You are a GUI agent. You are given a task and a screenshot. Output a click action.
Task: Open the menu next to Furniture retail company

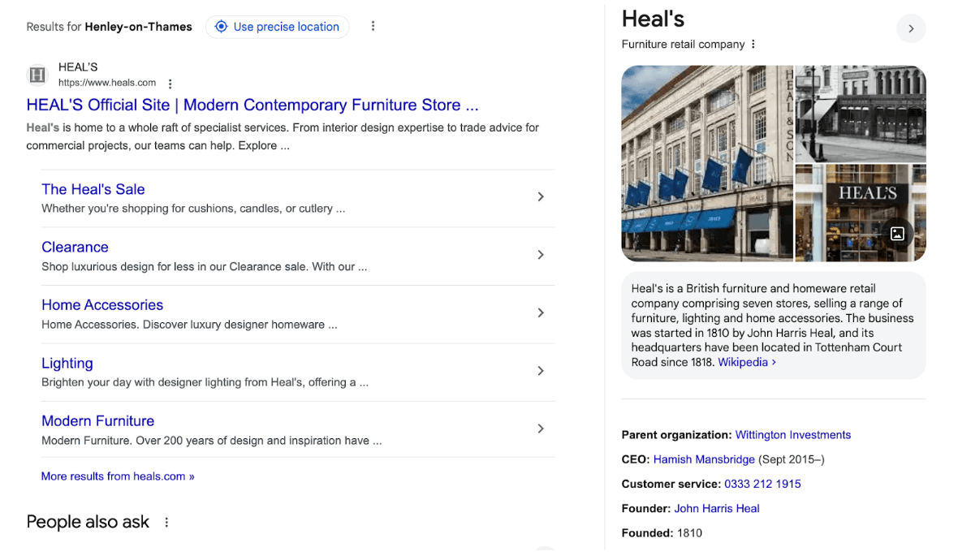click(x=752, y=44)
